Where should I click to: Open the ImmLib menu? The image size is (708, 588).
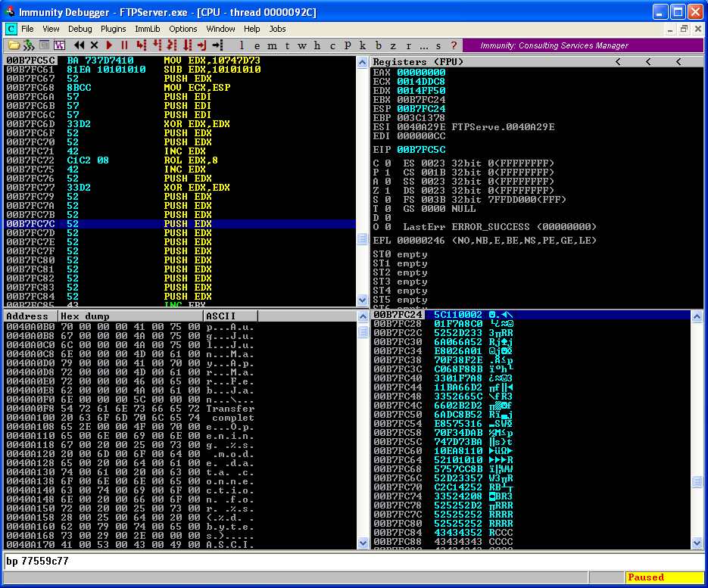coord(148,29)
